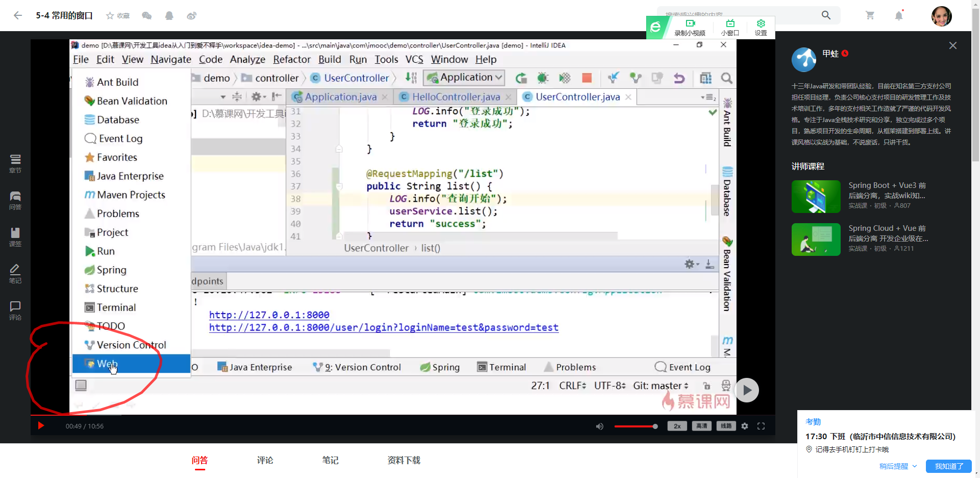
Task: Mute the video with the speaker icon
Action: tap(600, 426)
